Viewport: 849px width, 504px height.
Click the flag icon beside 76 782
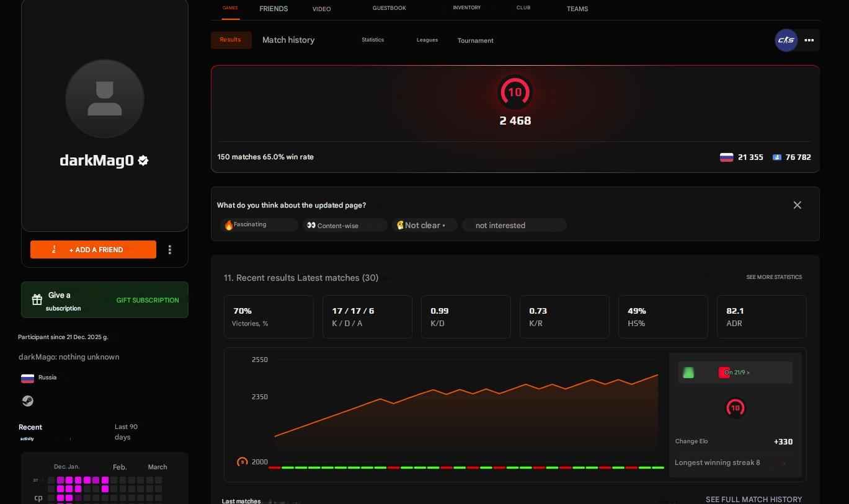pyautogui.click(x=777, y=157)
